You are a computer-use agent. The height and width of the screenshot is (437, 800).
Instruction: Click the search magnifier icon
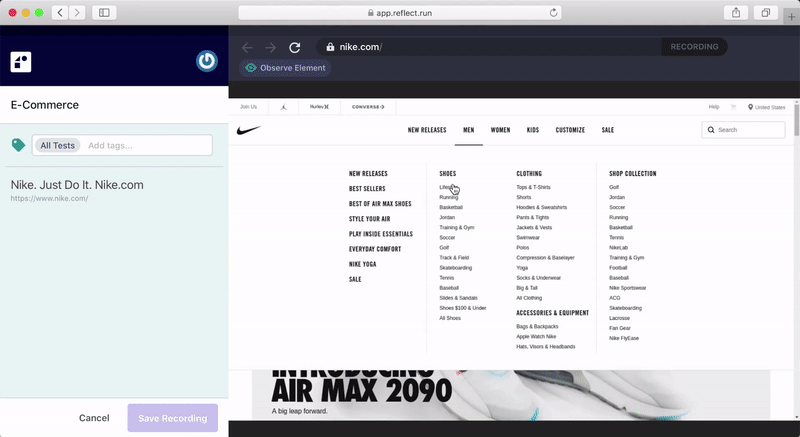[x=711, y=130]
